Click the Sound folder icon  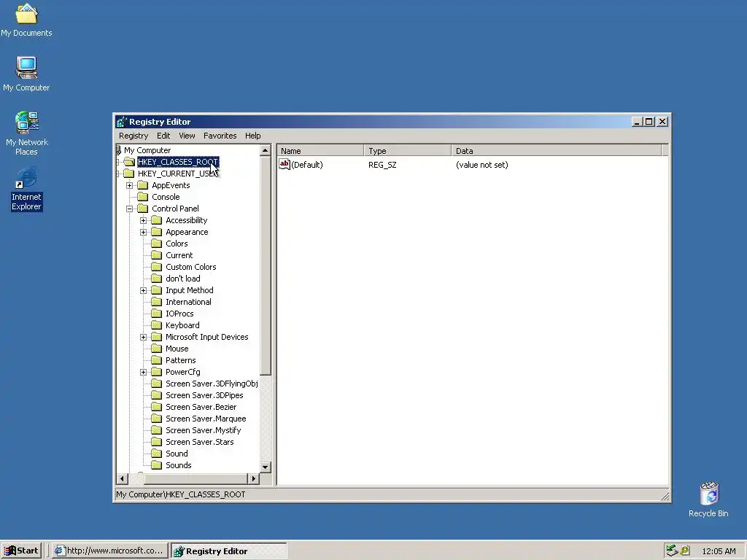click(157, 454)
